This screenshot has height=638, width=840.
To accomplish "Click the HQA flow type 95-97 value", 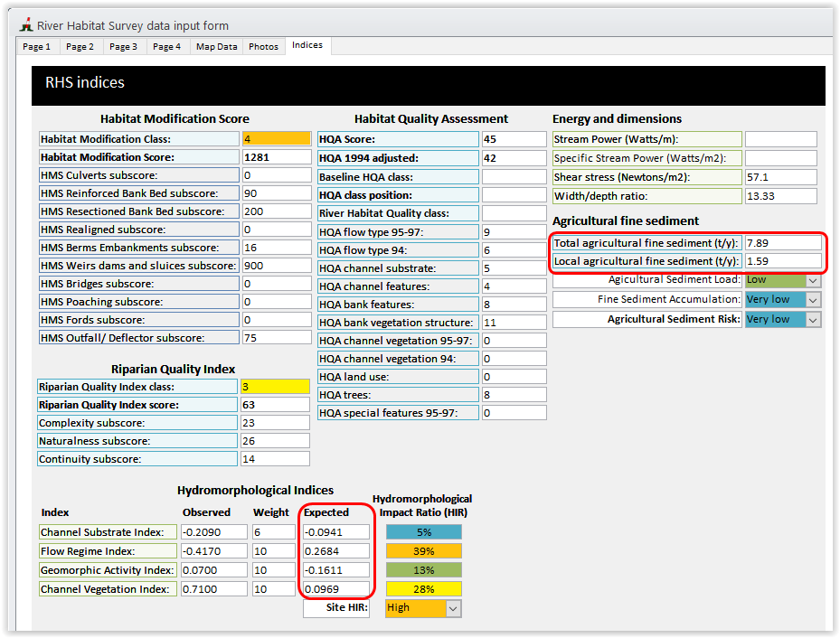I will click(514, 232).
